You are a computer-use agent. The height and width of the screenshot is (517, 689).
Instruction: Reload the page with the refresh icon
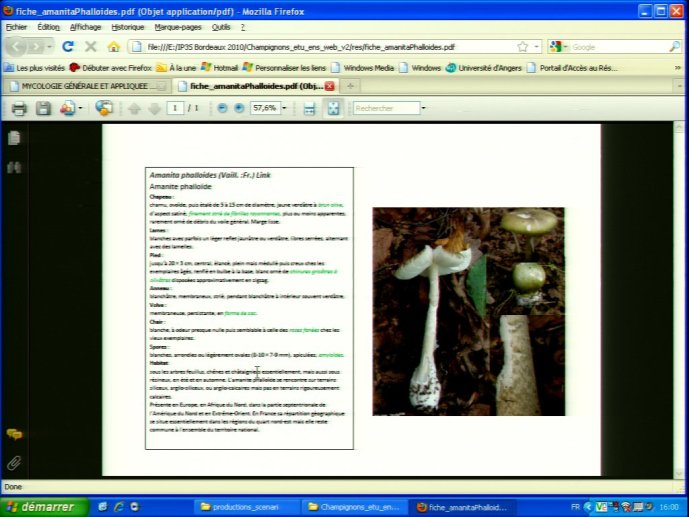(x=68, y=46)
